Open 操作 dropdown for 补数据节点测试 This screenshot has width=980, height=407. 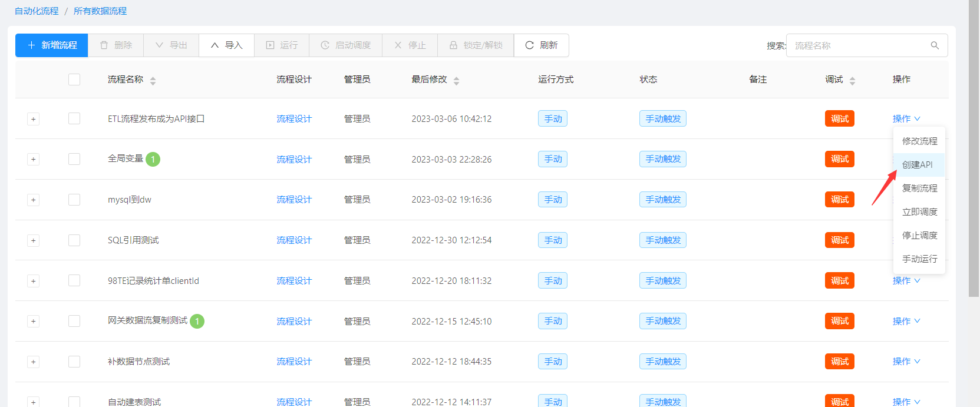906,362
